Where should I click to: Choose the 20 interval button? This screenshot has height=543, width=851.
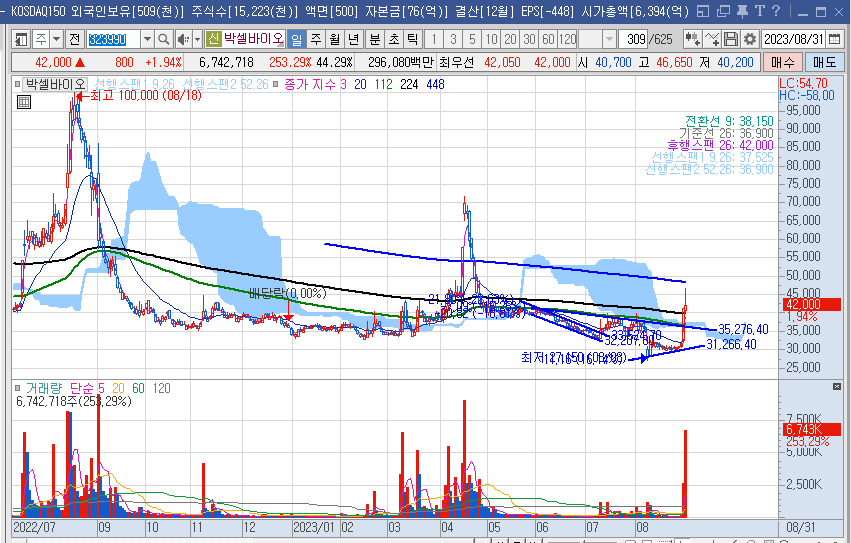tap(510, 39)
